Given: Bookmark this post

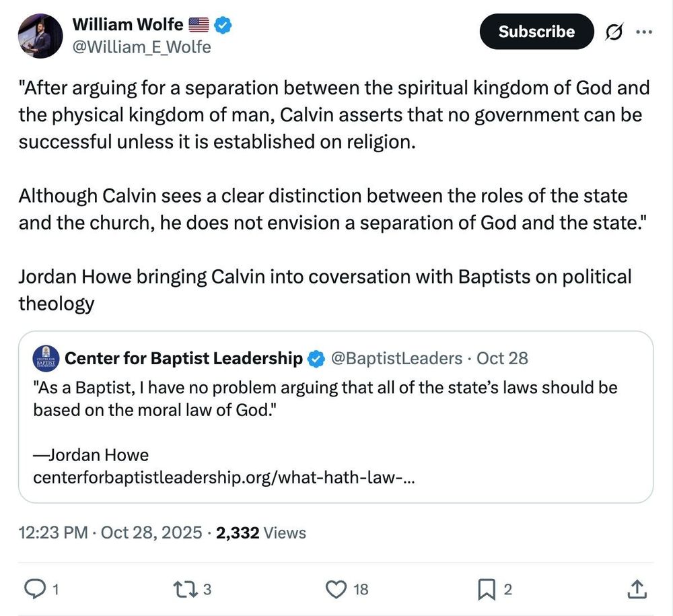Looking at the screenshot, I should click(486, 589).
